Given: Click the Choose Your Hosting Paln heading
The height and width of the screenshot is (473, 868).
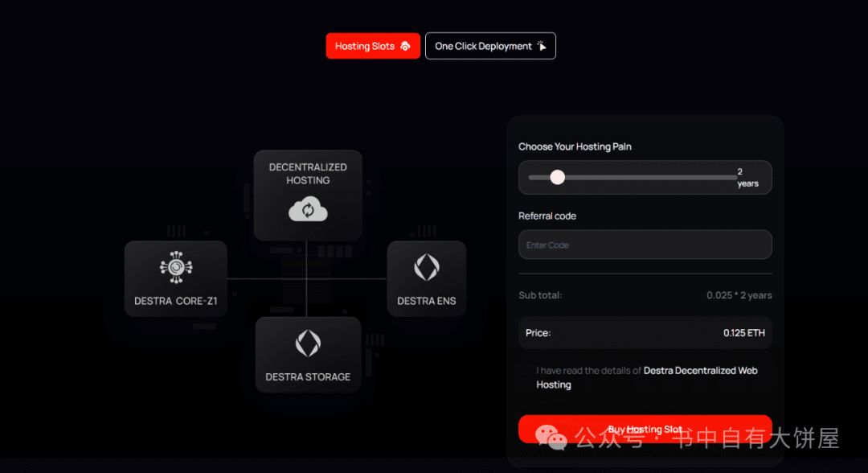Looking at the screenshot, I should coord(575,146).
